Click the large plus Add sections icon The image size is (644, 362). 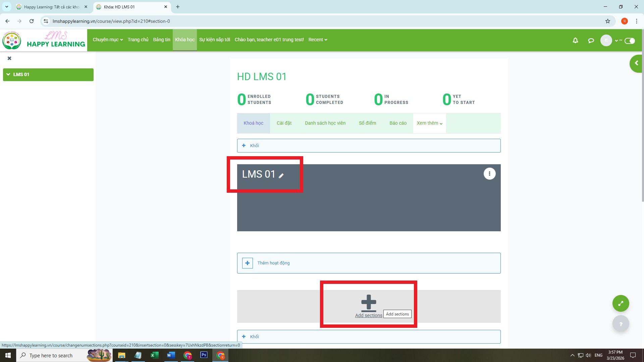[369, 303]
